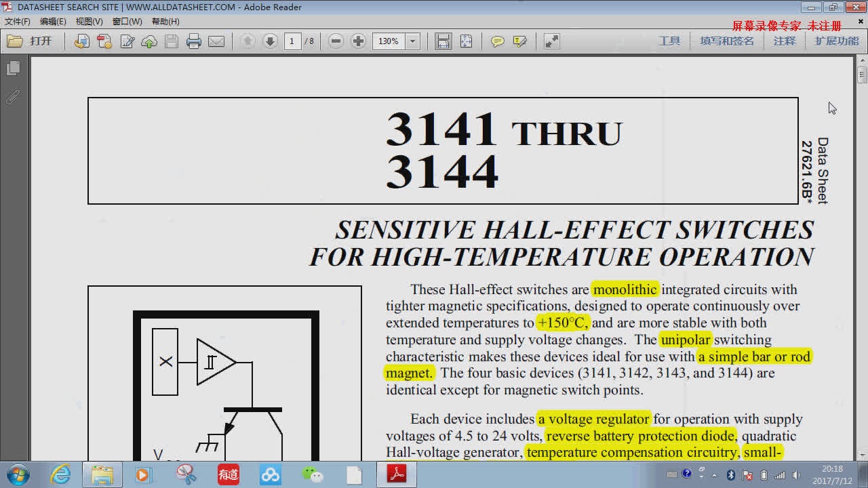Go to next page arrow
The height and width of the screenshot is (488, 868).
270,41
